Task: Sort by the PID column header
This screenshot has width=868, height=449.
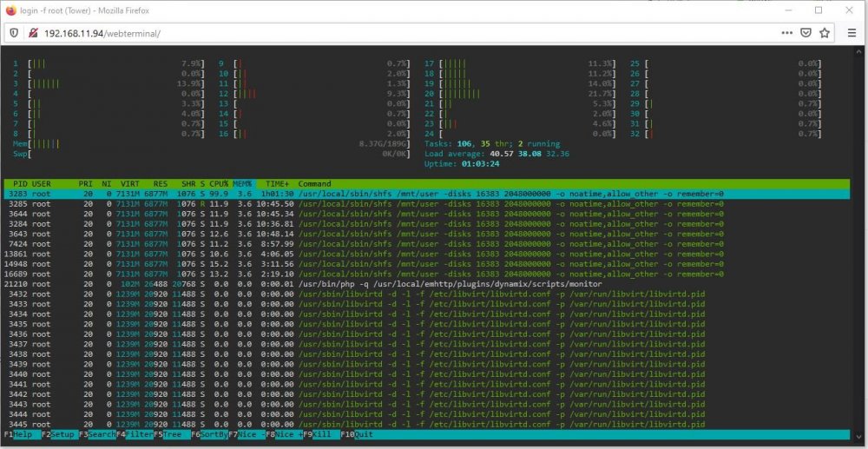Action: tap(20, 184)
